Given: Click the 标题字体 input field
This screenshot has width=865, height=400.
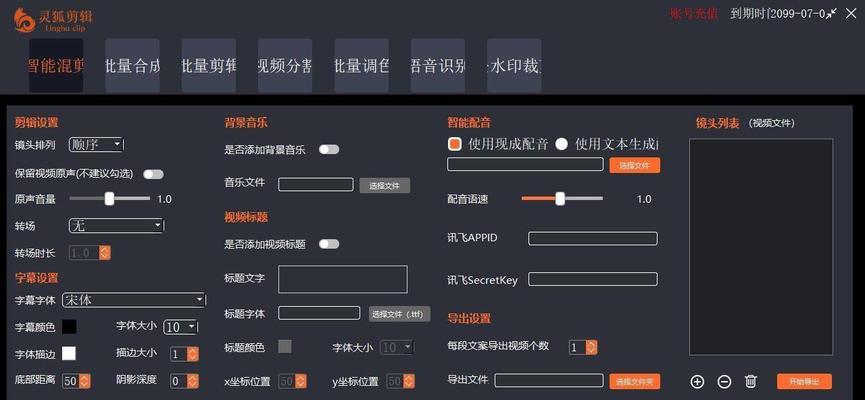Looking at the screenshot, I should click(x=319, y=313).
